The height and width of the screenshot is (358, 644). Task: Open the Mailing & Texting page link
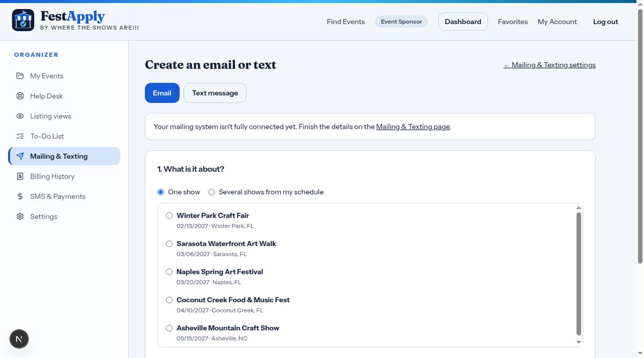tap(413, 127)
